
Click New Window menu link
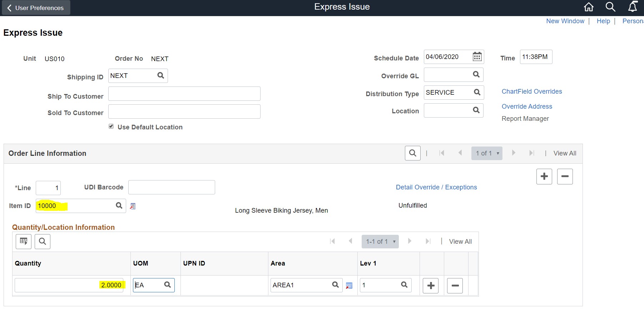coord(565,21)
